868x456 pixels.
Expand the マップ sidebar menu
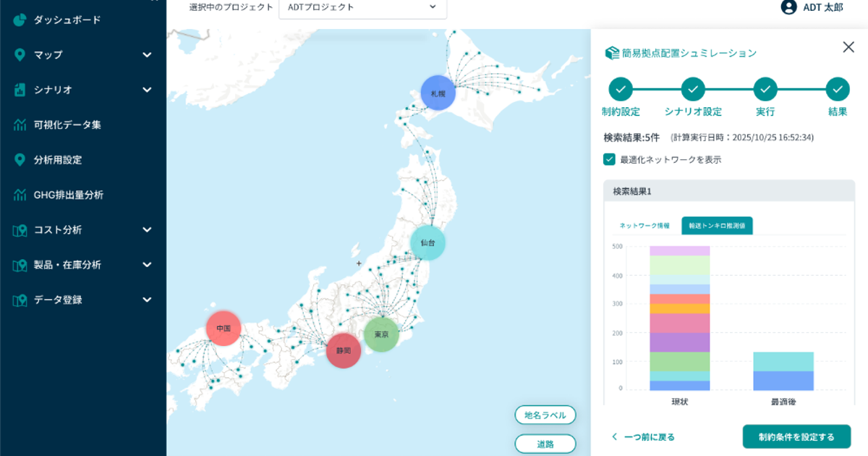point(83,55)
